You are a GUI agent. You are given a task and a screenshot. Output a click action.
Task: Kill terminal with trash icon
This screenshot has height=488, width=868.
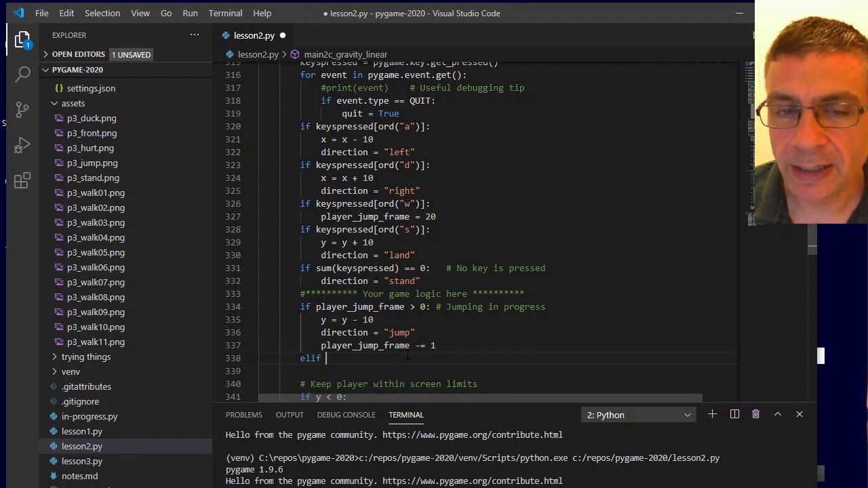[x=756, y=414]
